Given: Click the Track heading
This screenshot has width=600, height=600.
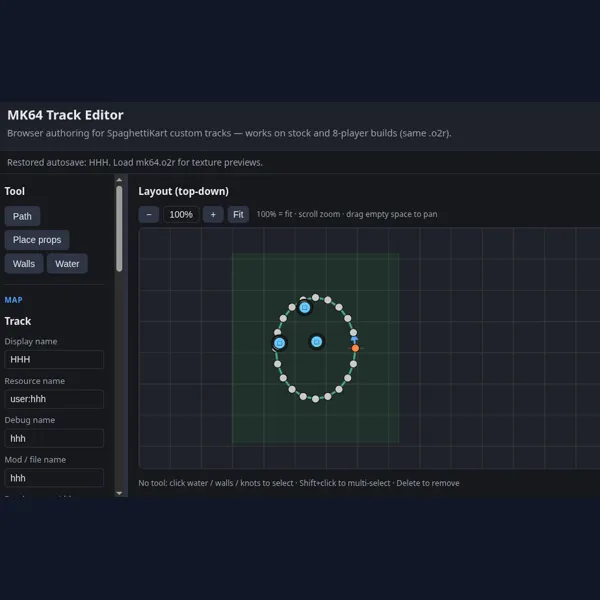Looking at the screenshot, I should pos(18,321).
